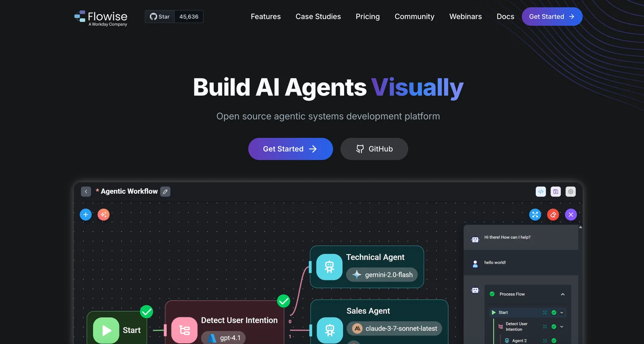Expand the chat panel to fullscreen

click(x=535, y=215)
